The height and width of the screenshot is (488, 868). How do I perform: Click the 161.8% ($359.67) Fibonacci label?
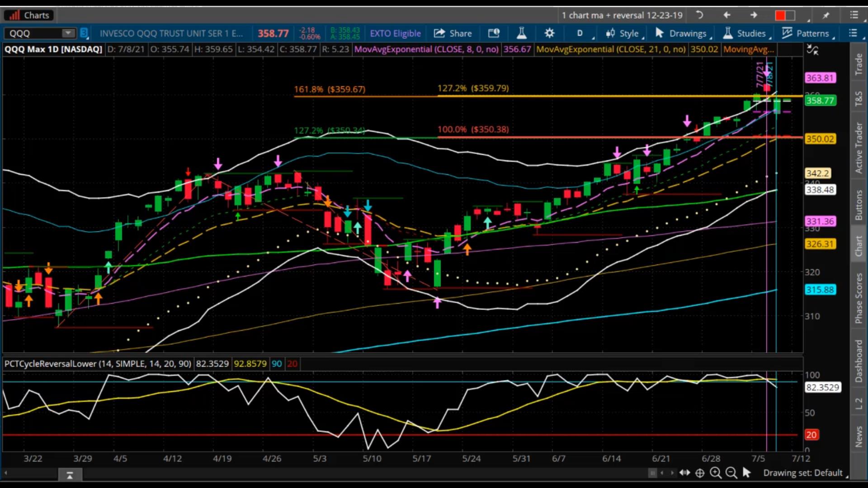(330, 89)
